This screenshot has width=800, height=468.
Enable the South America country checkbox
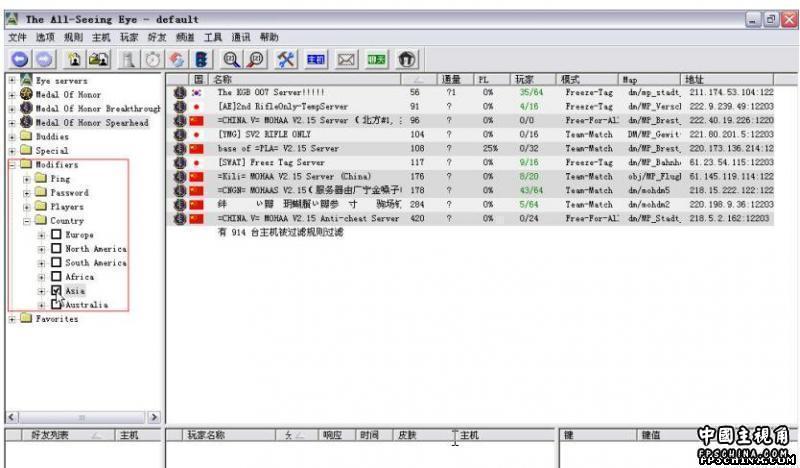coord(57,262)
